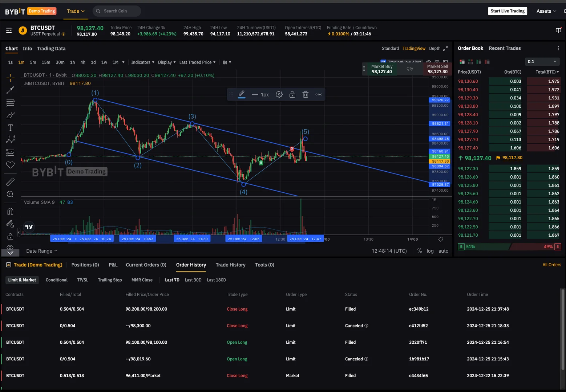Click the 49% sell ratio bar
This screenshot has height=392, width=566.
535,247
